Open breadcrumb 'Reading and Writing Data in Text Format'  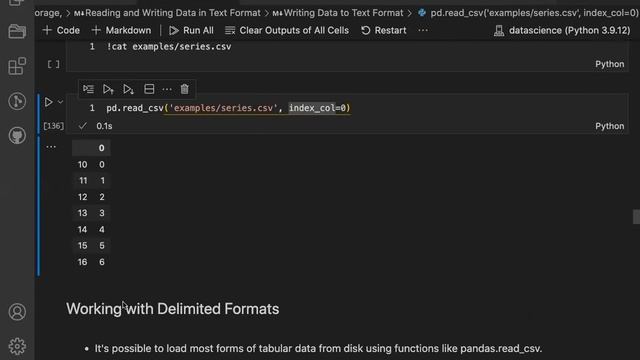point(167,13)
